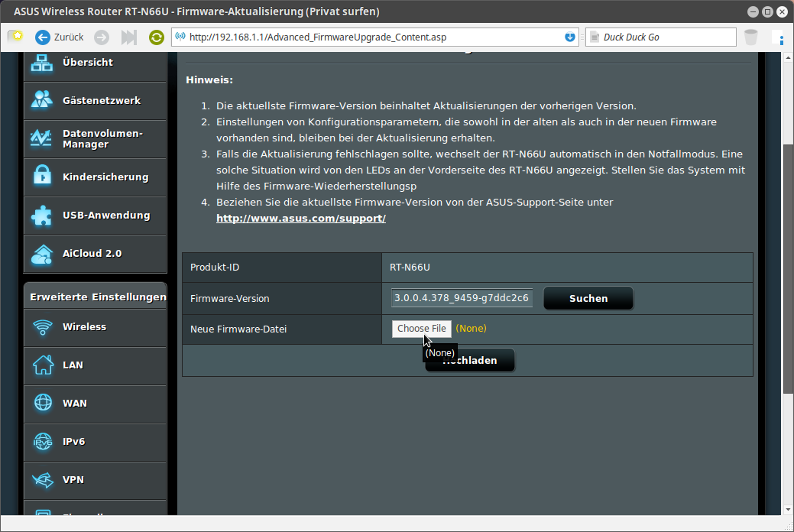Open the LAN settings label
The width and height of the screenshot is (794, 532).
(73, 365)
